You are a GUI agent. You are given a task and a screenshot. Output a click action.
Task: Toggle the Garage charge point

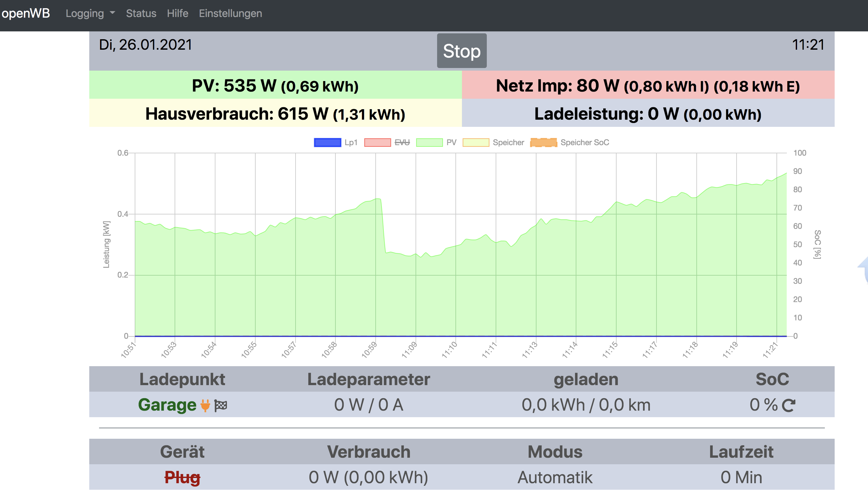click(x=167, y=405)
